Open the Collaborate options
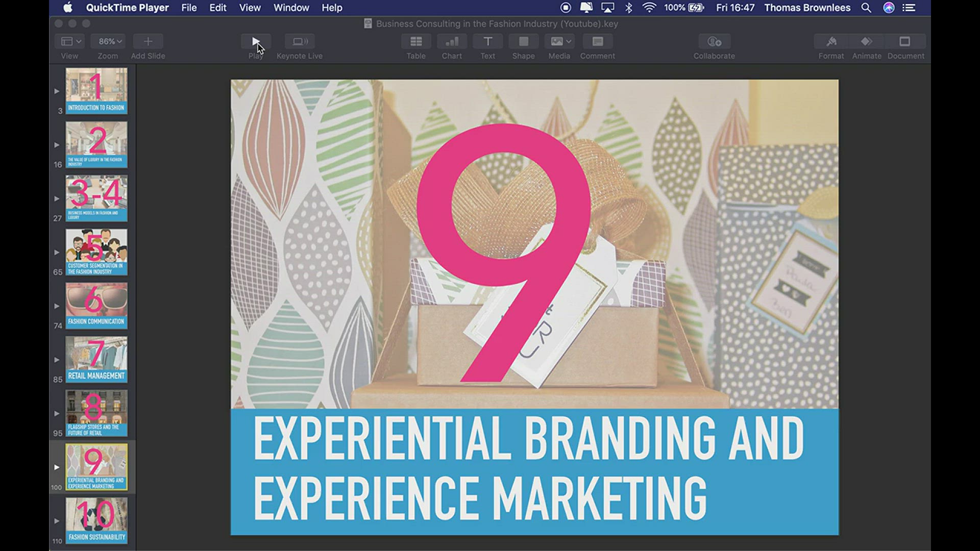Viewport: 980px width, 551px height. (714, 42)
